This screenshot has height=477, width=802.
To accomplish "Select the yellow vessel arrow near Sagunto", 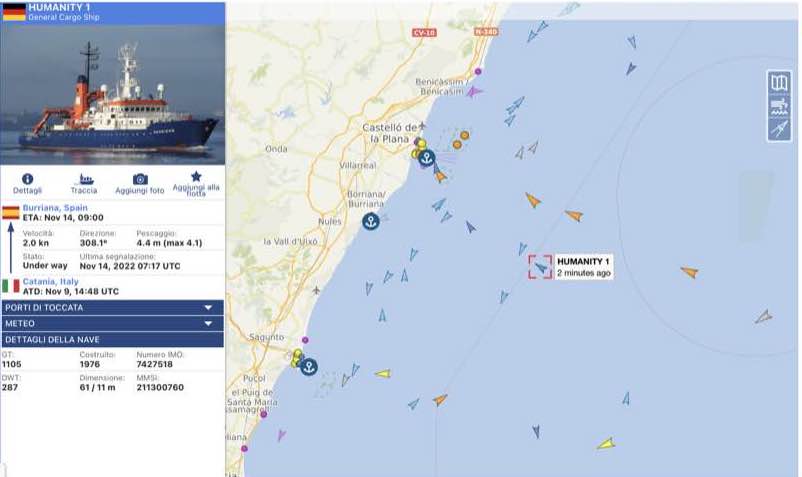I will coord(383,374).
